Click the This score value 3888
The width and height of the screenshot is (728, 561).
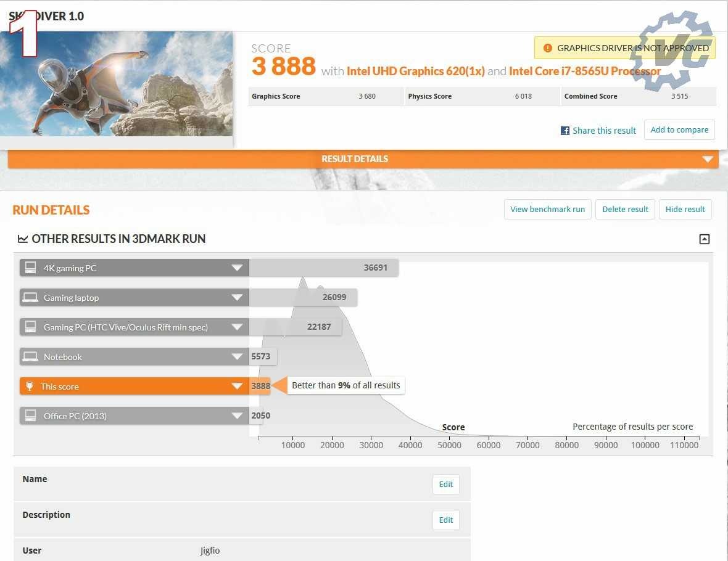click(x=260, y=386)
